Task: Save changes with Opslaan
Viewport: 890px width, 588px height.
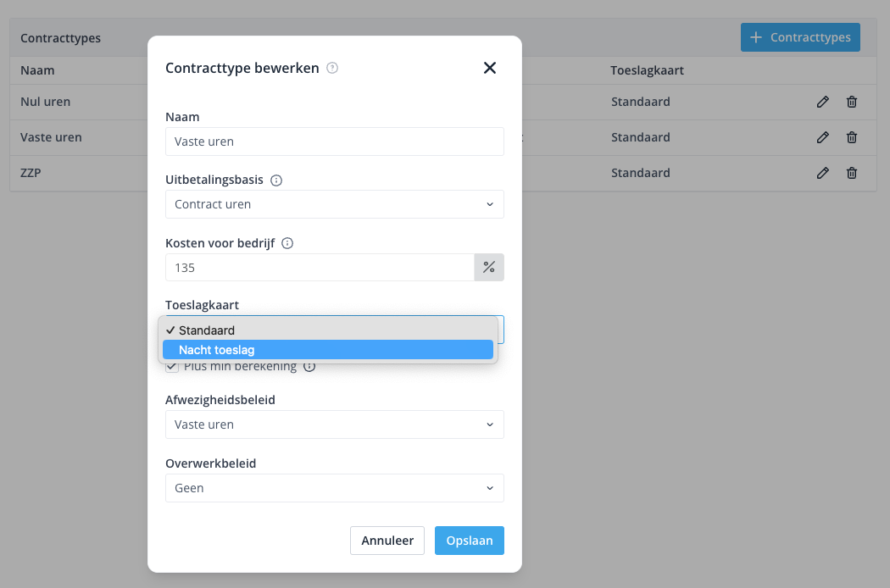Action: [x=470, y=541]
